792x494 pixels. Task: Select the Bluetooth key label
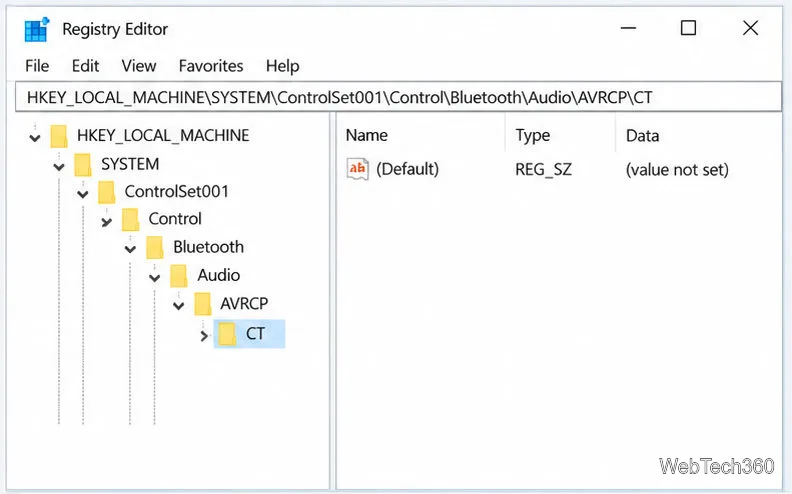[x=208, y=247]
